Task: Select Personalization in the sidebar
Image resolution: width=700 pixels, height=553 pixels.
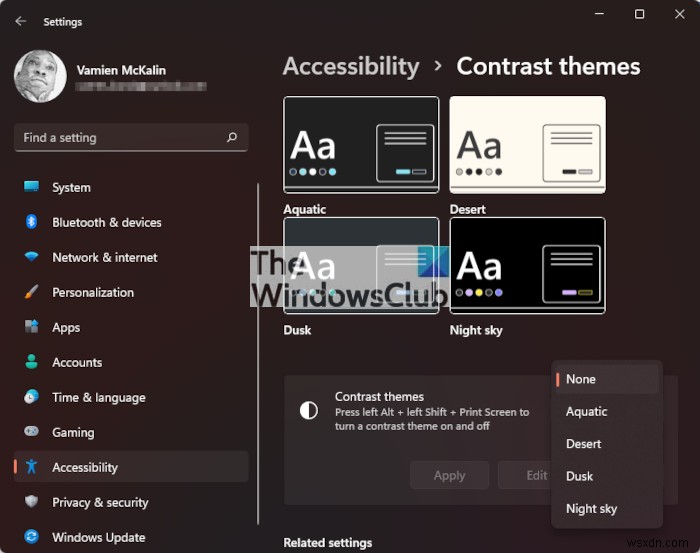Action: tap(131, 292)
